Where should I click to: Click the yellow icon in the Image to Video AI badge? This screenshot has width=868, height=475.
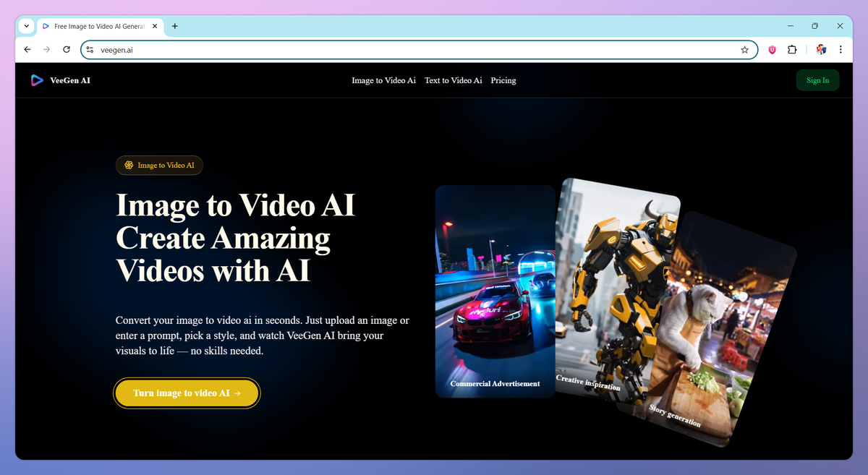coord(128,165)
